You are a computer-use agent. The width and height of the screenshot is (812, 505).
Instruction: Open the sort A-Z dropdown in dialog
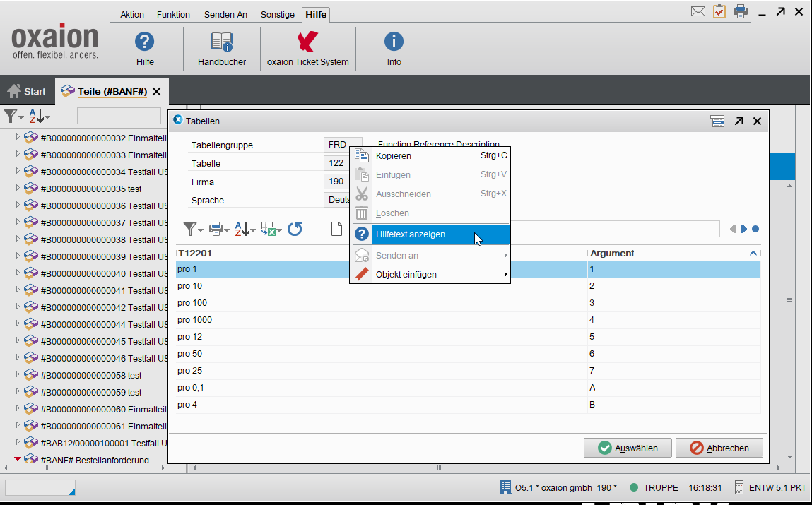tap(245, 229)
